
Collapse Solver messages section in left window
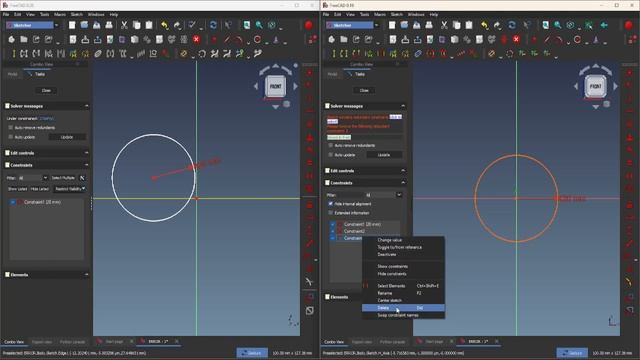pyautogui.click(x=87, y=106)
